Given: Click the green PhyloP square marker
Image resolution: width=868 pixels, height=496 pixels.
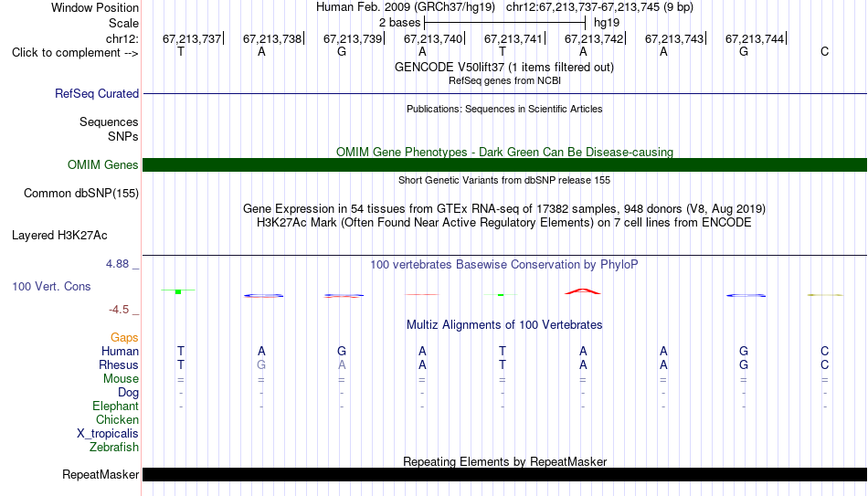Looking at the screenshot, I should pyautogui.click(x=178, y=291).
